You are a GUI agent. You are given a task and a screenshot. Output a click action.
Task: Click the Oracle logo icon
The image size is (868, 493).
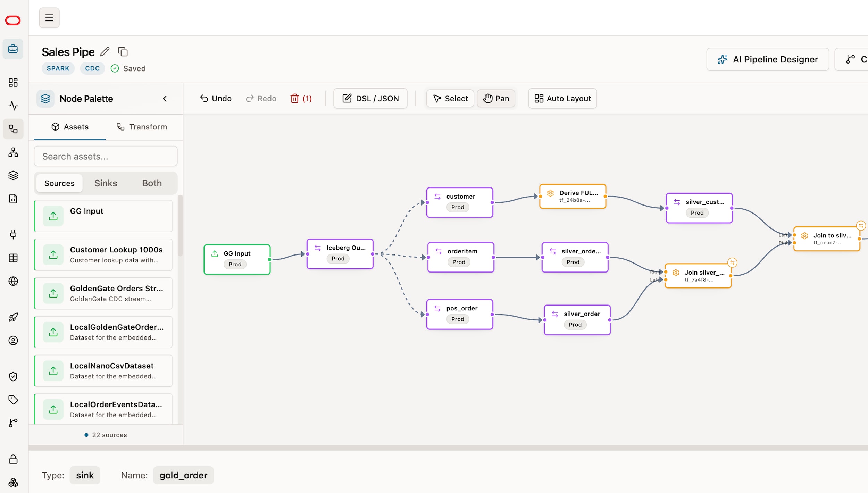pyautogui.click(x=13, y=20)
